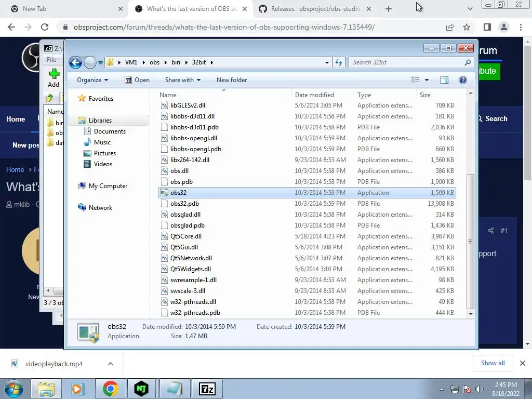Click Add button in 7-Zip window

[x=54, y=78]
